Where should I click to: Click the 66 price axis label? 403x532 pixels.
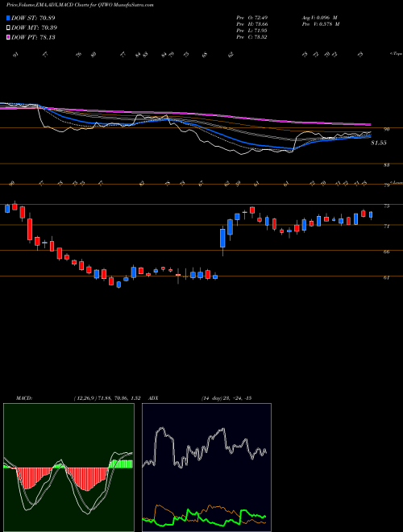click(387, 251)
